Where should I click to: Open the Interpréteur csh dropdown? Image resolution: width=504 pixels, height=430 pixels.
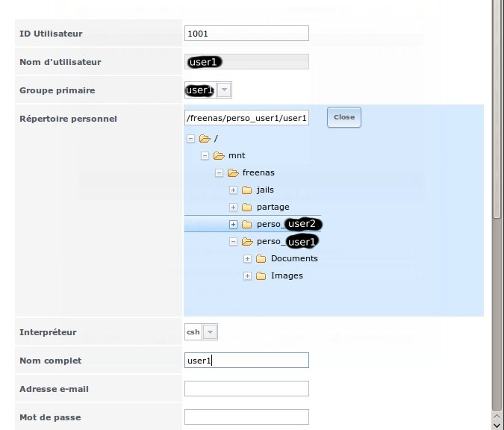211,331
